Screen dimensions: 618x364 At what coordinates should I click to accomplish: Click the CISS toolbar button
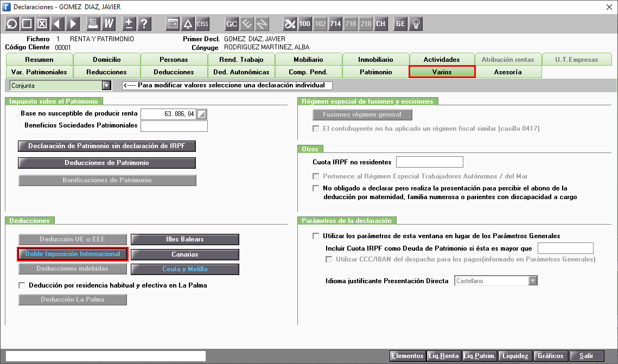pyautogui.click(x=202, y=24)
